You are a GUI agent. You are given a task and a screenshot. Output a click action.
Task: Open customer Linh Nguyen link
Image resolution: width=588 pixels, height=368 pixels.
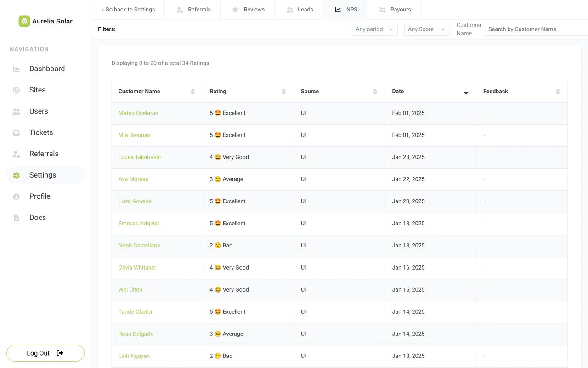[134, 356]
